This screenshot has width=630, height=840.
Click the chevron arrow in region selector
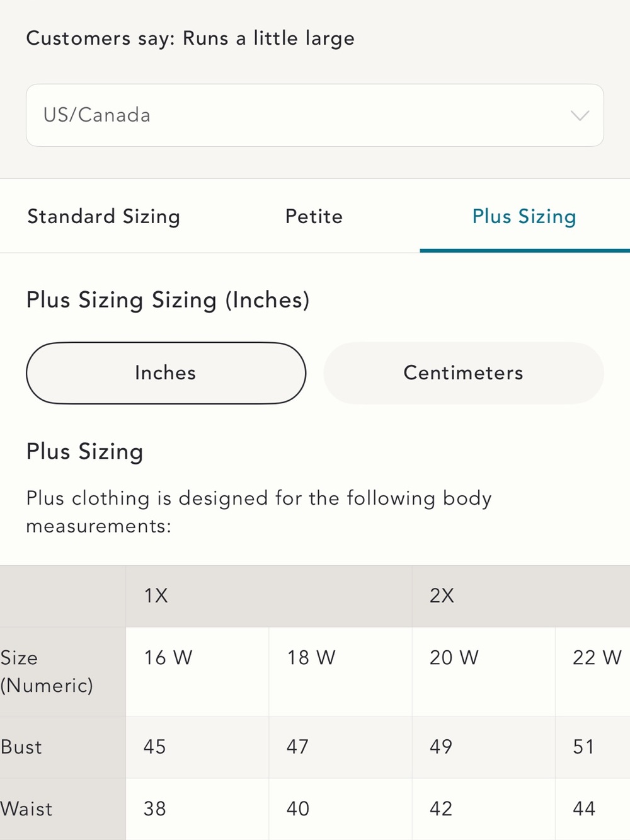580,115
